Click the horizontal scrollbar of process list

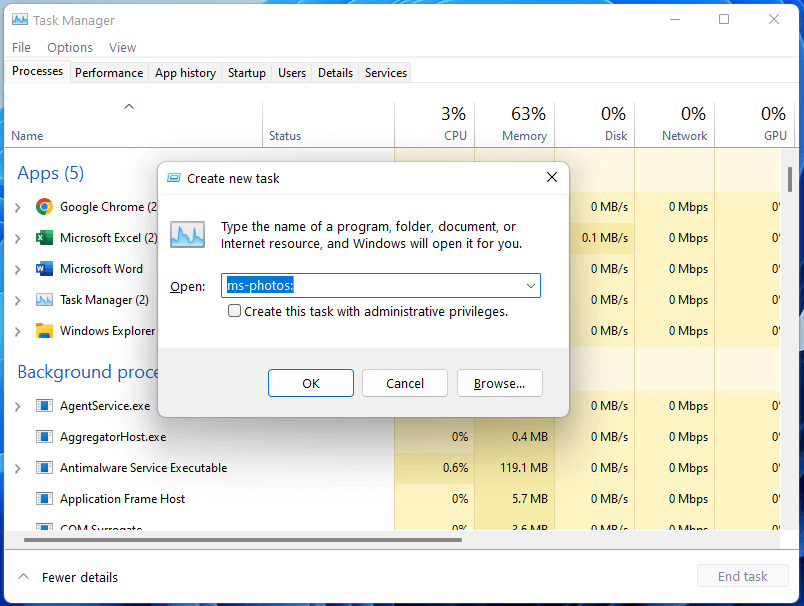(243, 539)
